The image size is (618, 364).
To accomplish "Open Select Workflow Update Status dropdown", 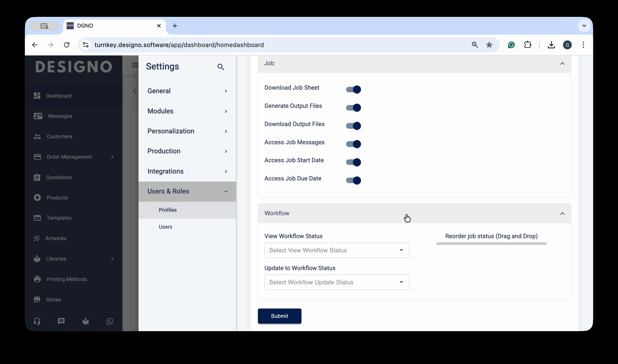I will pos(337,282).
